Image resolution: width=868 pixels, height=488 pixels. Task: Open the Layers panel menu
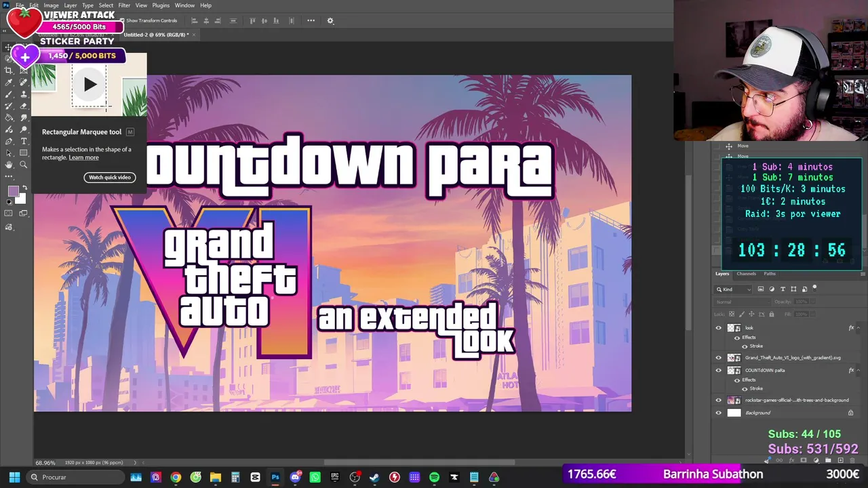click(x=863, y=274)
